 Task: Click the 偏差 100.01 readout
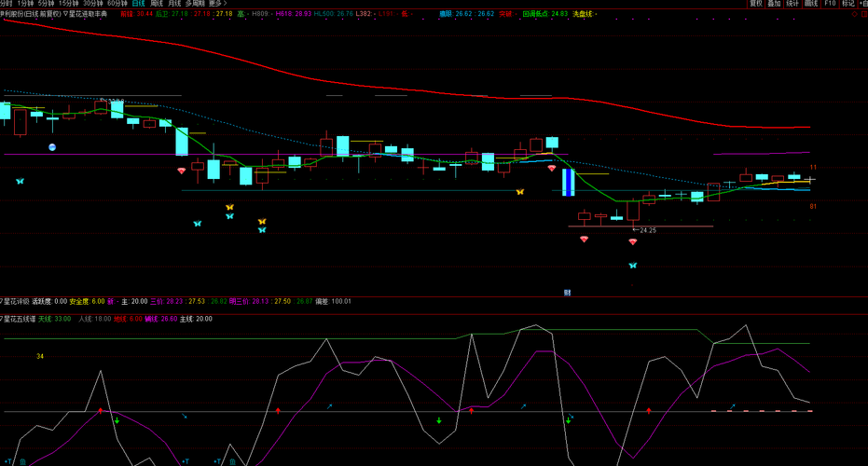tap(333, 302)
